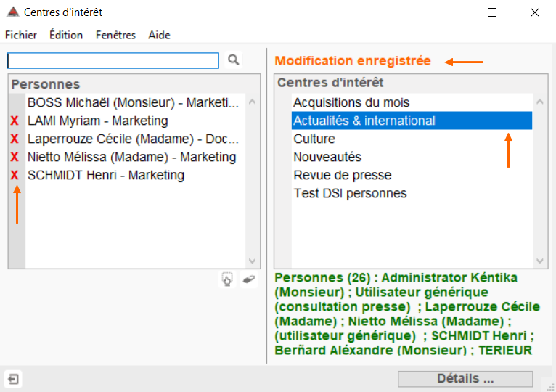556x392 pixels.
Task: Click the eraser clear-selection icon
Action: pos(249,279)
